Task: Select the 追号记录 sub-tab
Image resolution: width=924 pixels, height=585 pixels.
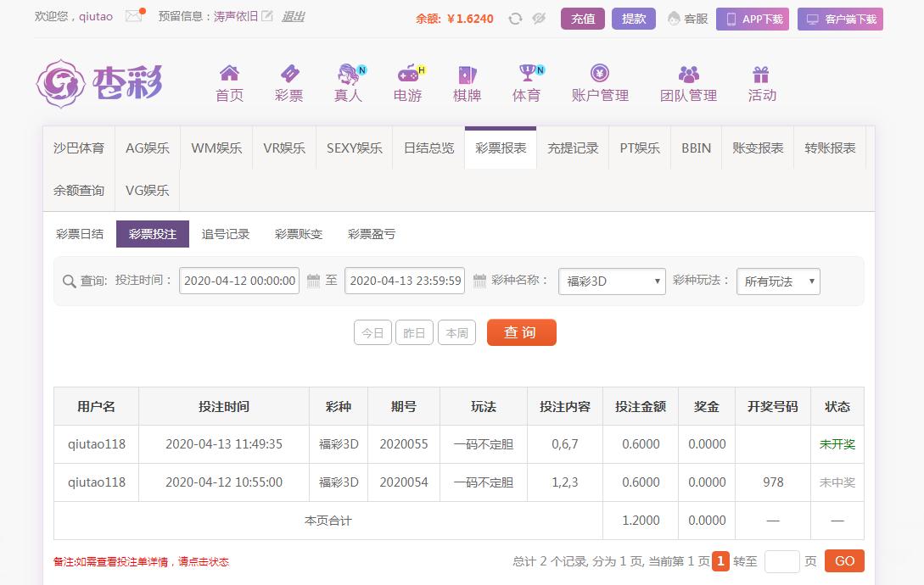Action: pos(226,234)
